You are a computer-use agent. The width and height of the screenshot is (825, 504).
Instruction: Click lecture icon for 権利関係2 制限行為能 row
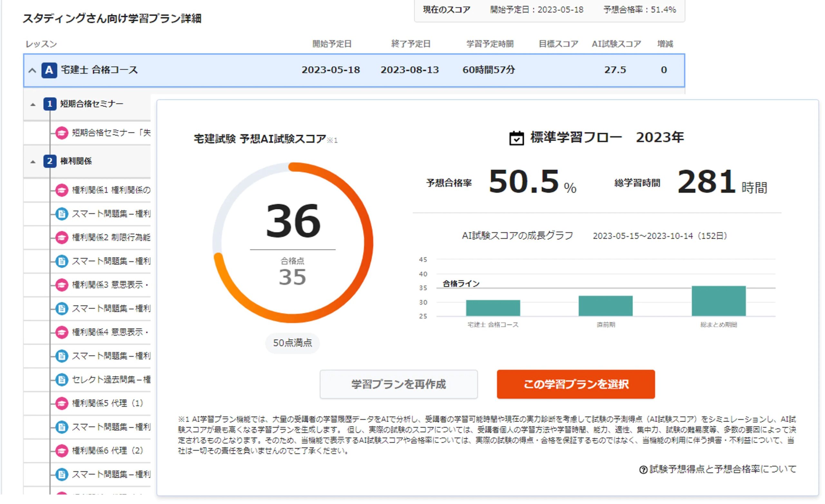coord(62,238)
